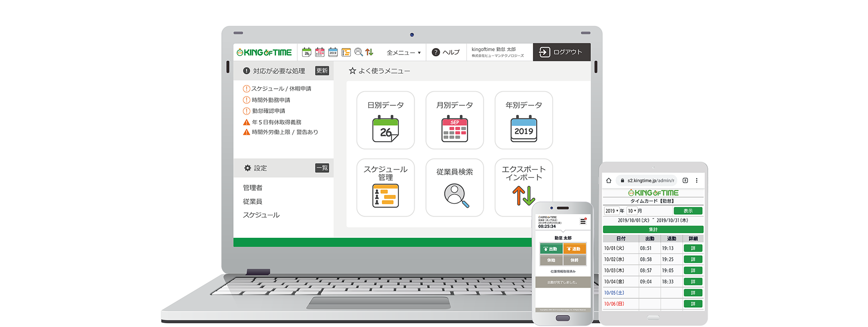Open yearly 2019 calendar icon in toolbar

pos(333,52)
